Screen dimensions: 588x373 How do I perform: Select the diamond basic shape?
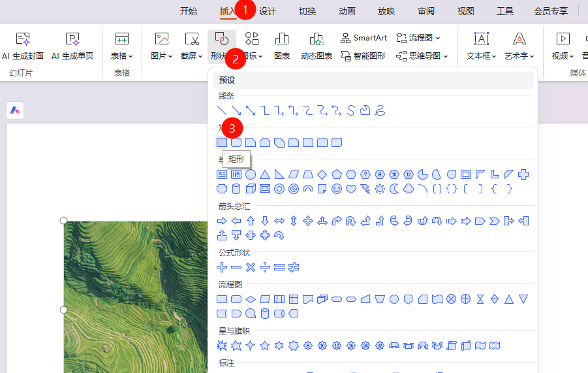[x=322, y=174]
